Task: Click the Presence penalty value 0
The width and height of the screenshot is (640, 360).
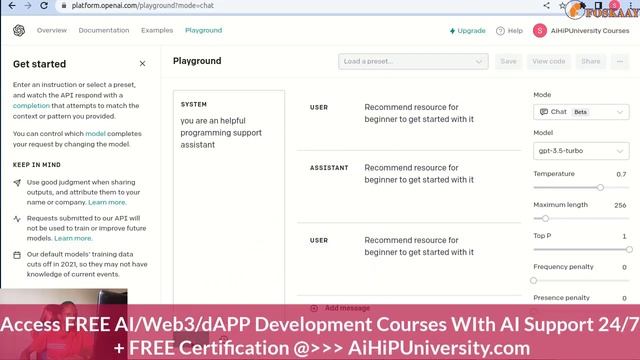Action: click(x=624, y=298)
